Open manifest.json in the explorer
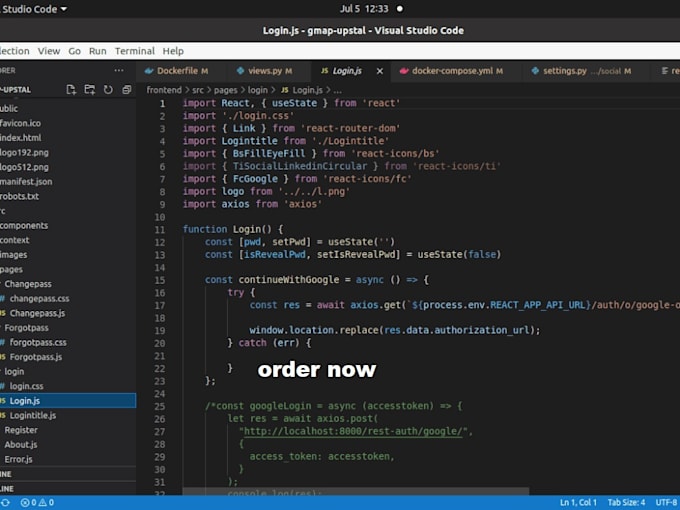This screenshot has height=510, width=680. 26,182
